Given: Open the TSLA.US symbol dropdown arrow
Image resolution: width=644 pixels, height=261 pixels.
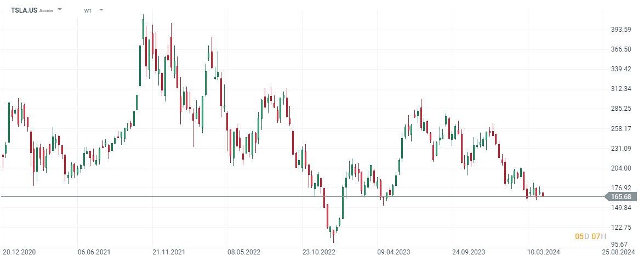Looking at the screenshot, I should pos(60,10).
